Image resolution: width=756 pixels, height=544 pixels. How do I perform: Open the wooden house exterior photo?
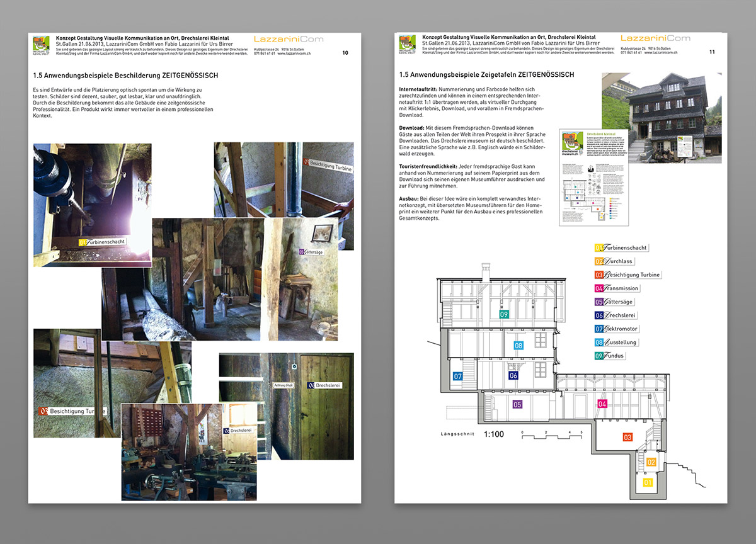click(661, 118)
